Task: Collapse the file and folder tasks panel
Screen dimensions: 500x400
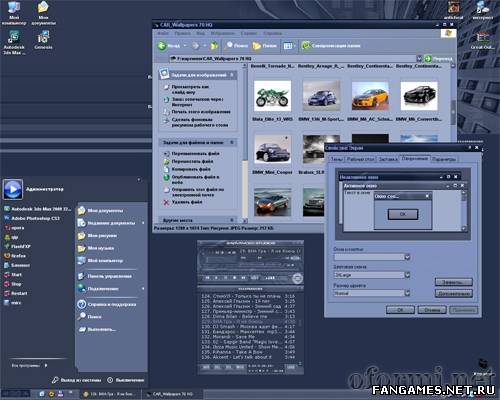Action: coord(232,142)
